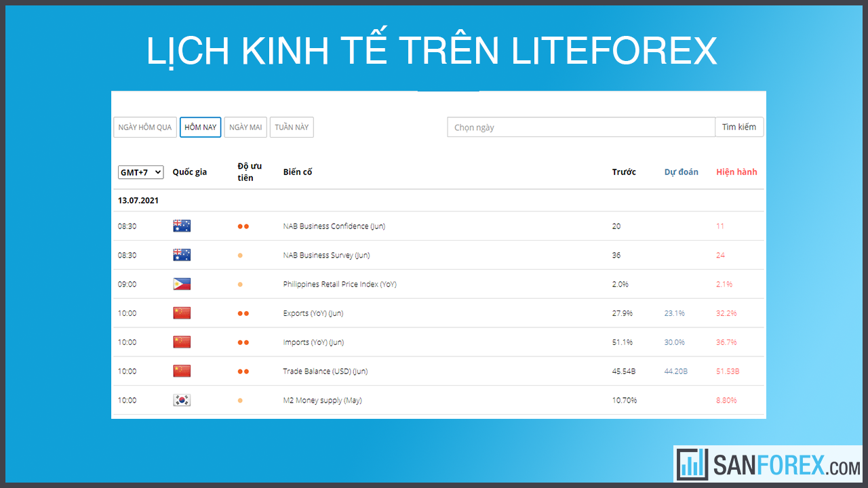Screen dimensions: 868x488
Task: Switch to the TUẦN NÀY tab
Action: (x=292, y=127)
